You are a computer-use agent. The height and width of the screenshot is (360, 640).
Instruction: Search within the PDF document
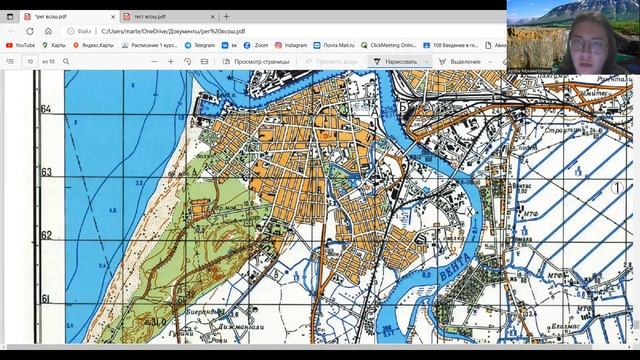[x=66, y=62]
